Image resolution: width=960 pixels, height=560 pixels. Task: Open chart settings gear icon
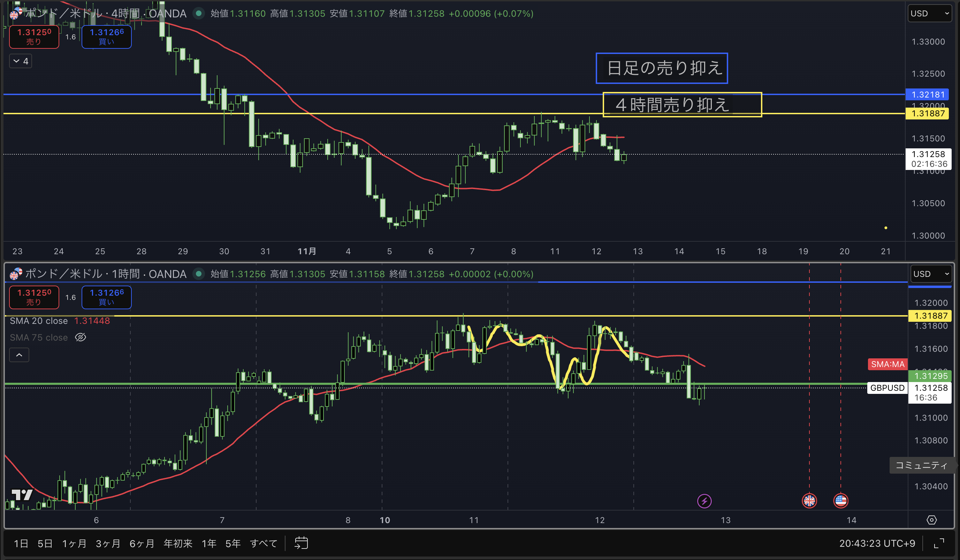click(931, 520)
